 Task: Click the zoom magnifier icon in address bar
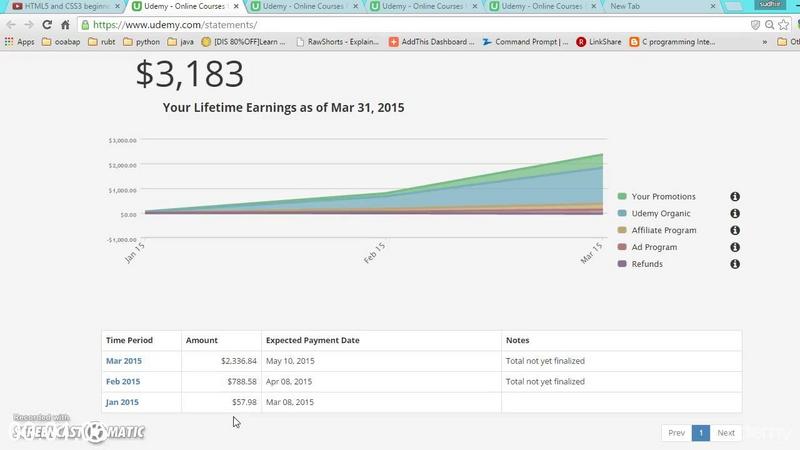point(769,24)
